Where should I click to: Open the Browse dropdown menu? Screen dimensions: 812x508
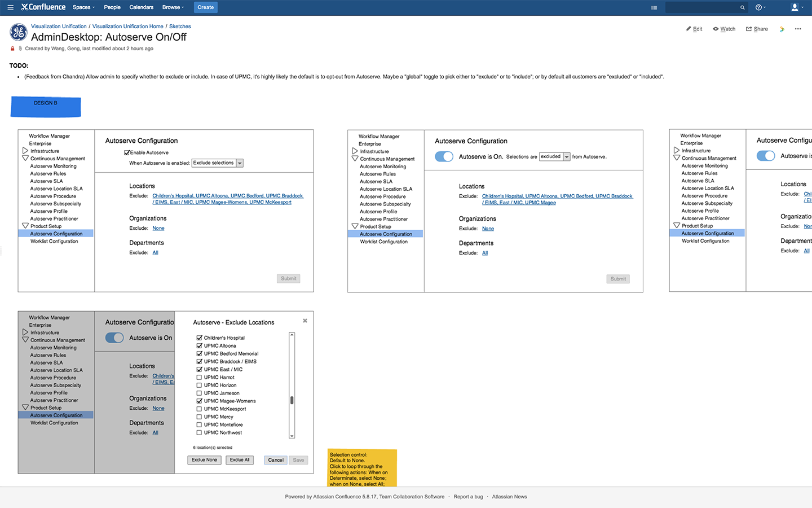(x=173, y=7)
